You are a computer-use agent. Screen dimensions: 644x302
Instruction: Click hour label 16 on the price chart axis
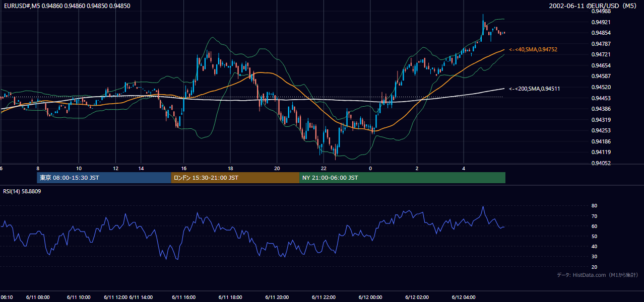pyautogui.click(x=184, y=169)
